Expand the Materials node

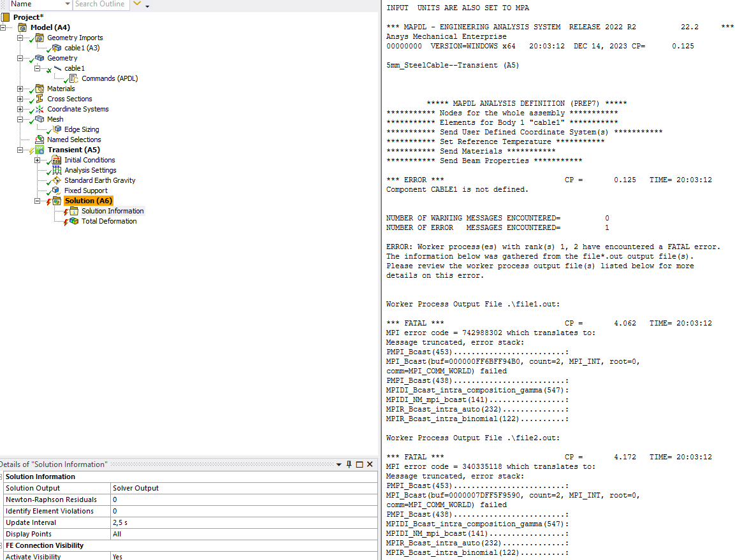pos(20,89)
